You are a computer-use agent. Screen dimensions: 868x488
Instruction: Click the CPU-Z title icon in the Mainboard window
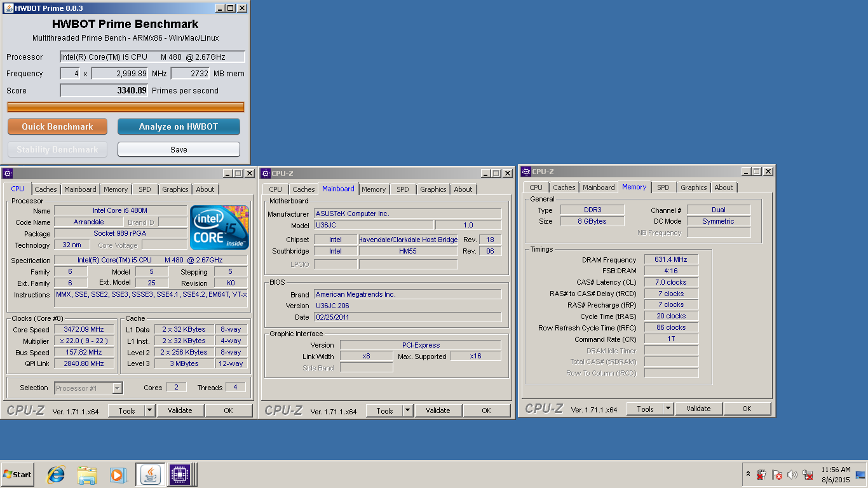[266, 173]
